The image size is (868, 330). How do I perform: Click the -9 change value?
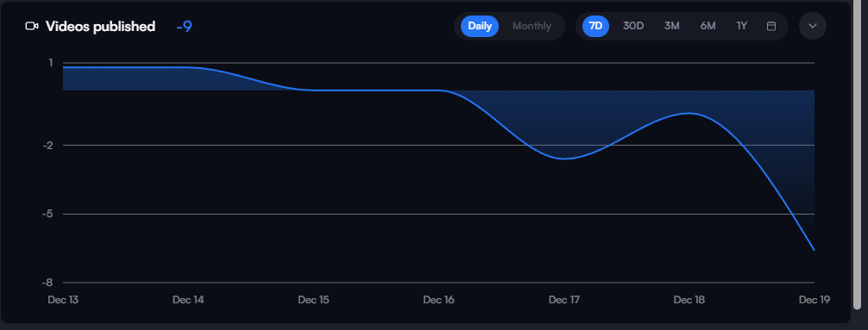185,27
